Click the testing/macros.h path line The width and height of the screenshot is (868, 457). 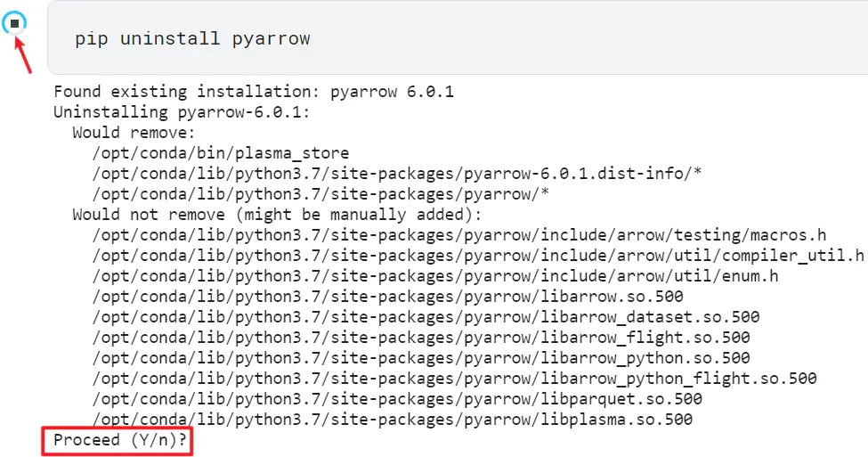(x=458, y=235)
